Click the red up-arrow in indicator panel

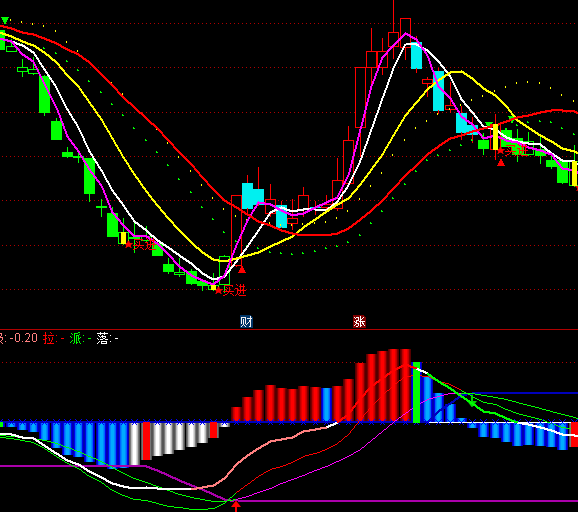[x=236, y=506]
